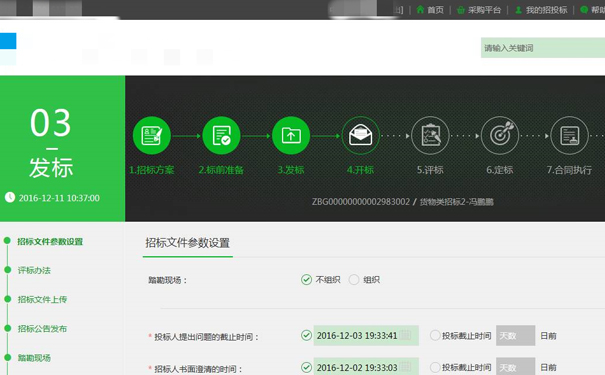The height and width of the screenshot is (375, 605).
Task: Select checked date option for 招标人书面澄清的时间
Action: point(306,367)
